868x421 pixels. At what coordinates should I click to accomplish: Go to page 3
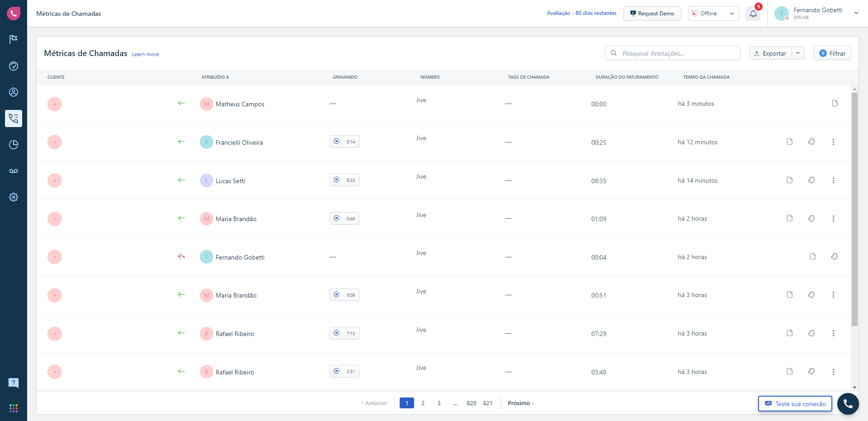point(439,403)
